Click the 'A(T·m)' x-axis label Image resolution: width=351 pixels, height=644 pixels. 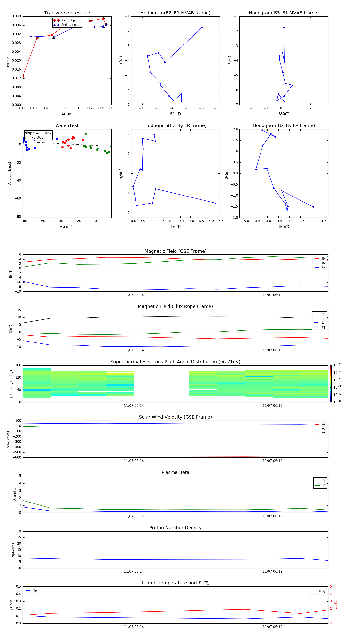[x=67, y=114]
